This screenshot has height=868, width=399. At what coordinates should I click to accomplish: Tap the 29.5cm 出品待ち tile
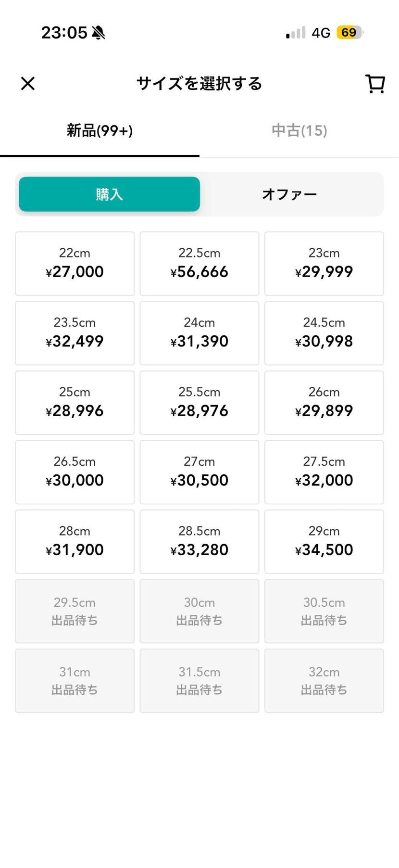pyautogui.click(x=75, y=611)
